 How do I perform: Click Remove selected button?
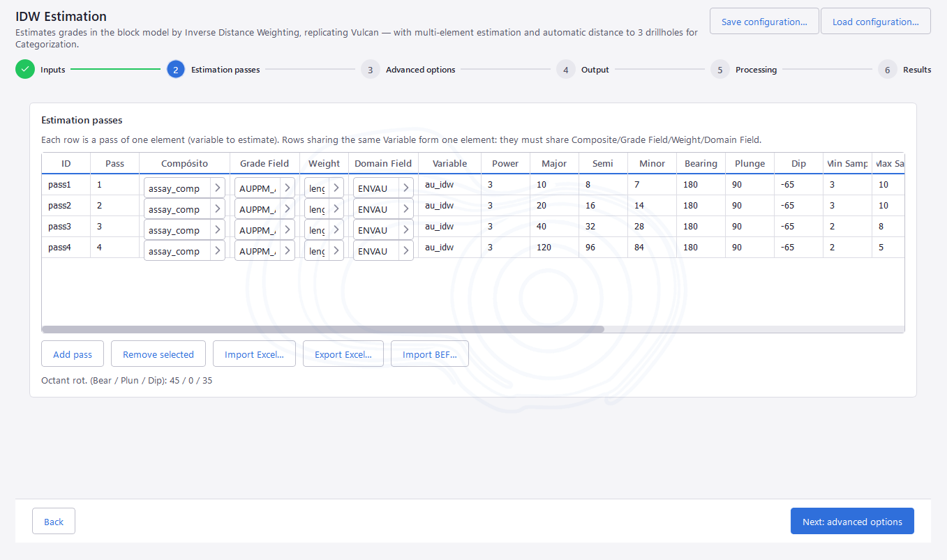click(158, 354)
